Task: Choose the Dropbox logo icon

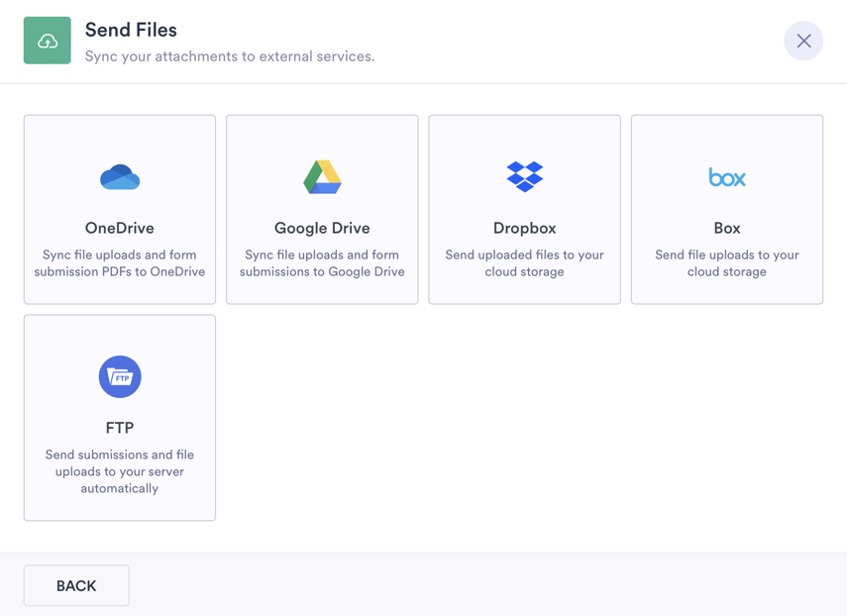Action: (524, 176)
